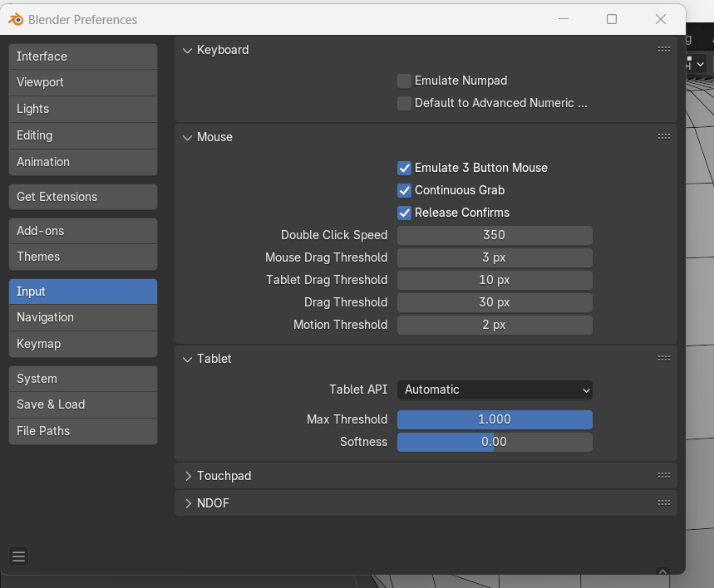714x588 pixels.
Task: Expand the NDOF panel
Action: point(188,503)
